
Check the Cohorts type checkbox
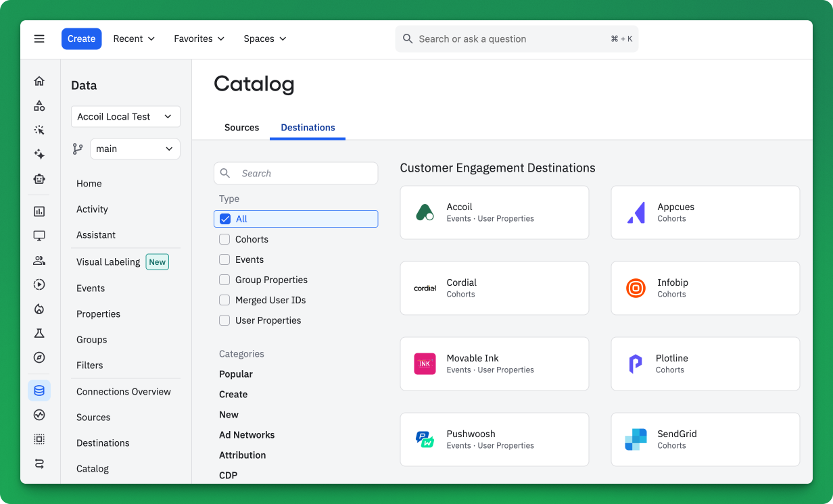[224, 239]
